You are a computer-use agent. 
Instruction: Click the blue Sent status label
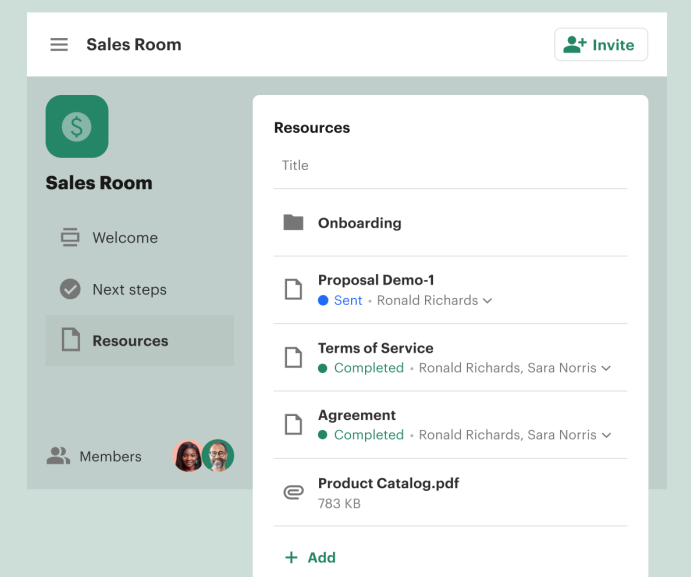point(348,300)
